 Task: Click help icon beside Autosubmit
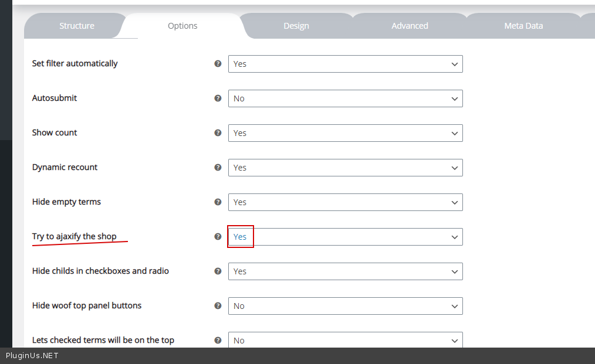pos(218,98)
